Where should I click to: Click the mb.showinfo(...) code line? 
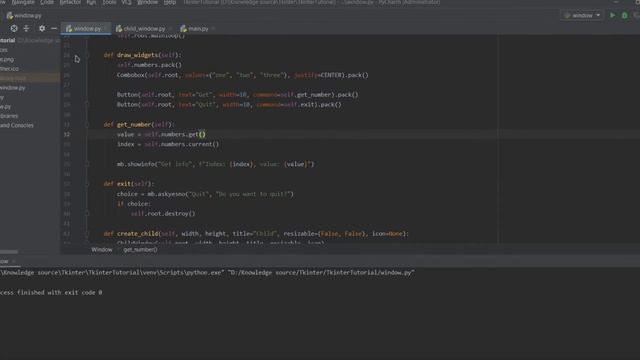[216, 164]
